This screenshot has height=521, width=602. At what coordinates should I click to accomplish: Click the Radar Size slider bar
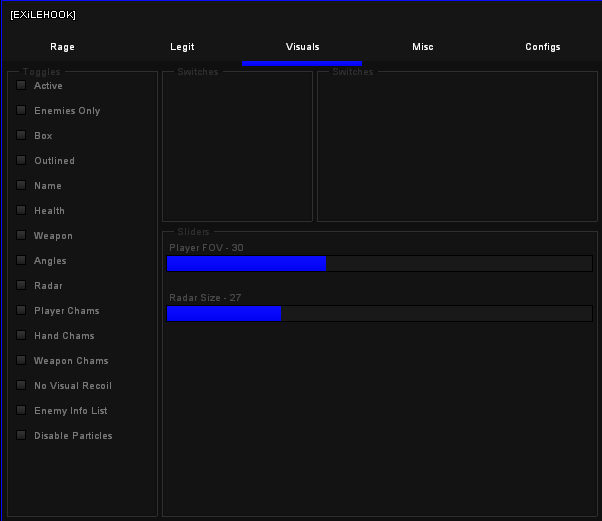coord(380,314)
